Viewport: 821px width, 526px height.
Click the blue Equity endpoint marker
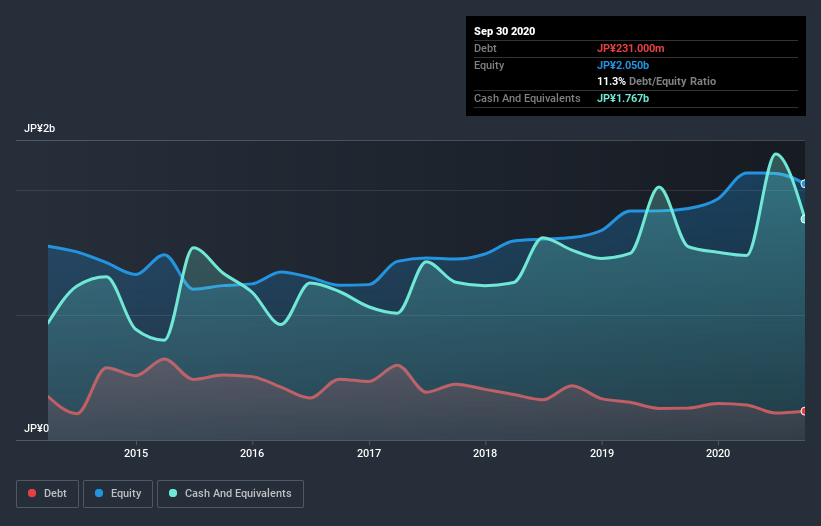[804, 184]
